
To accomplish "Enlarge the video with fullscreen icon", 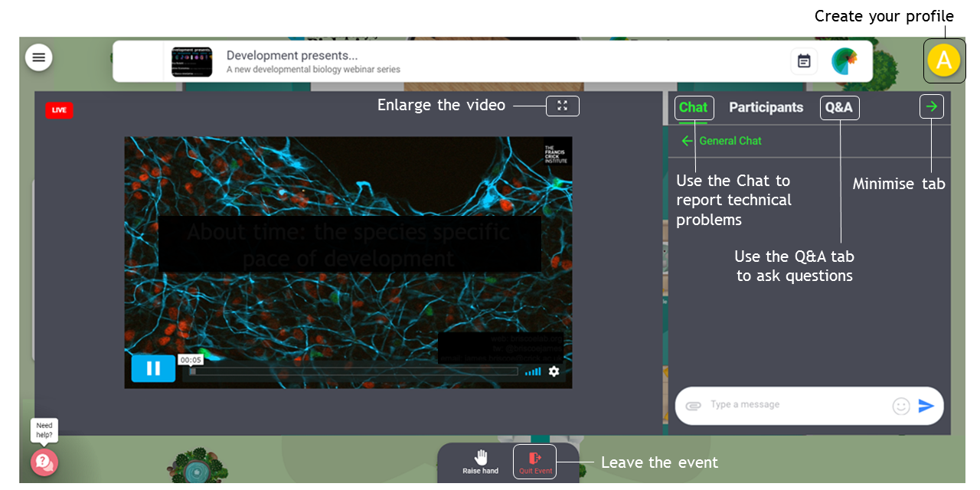I will point(563,106).
